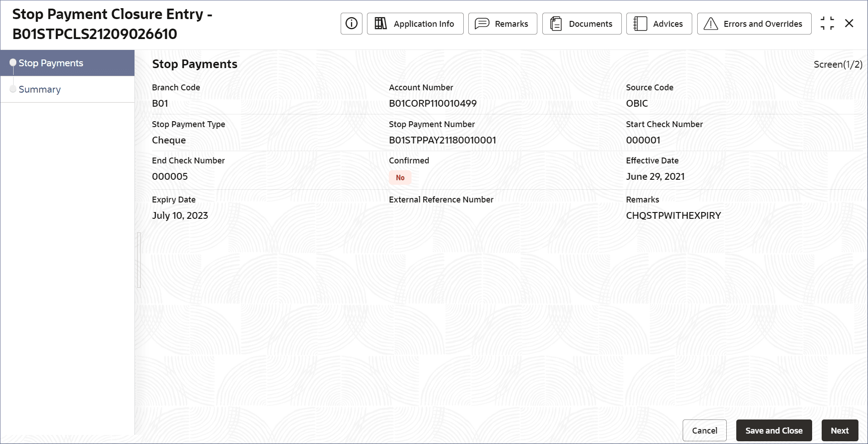Minimize the closure entry screen via collapse icon

(x=827, y=23)
